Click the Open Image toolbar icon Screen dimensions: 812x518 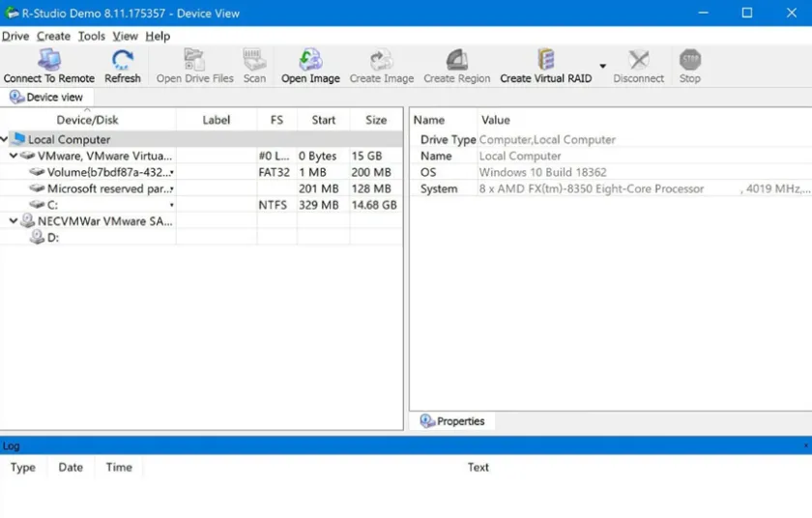coord(310,61)
